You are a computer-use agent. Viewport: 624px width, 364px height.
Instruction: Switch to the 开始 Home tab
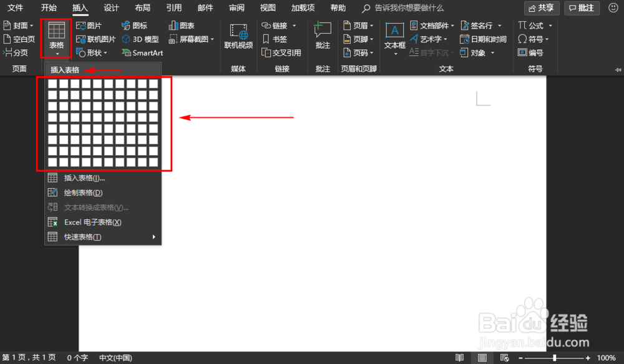49,7
